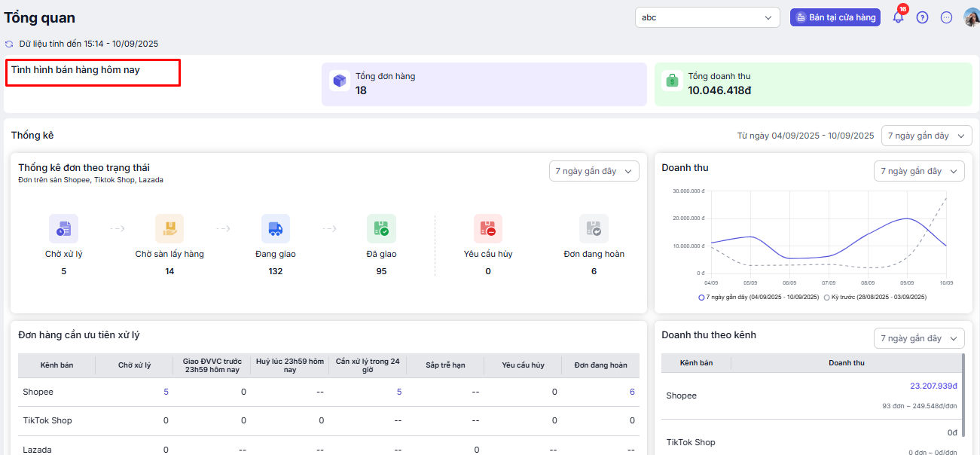Open the Shopee link in subtitle
The height and width of the screenshot is (455, 980).
77,180
